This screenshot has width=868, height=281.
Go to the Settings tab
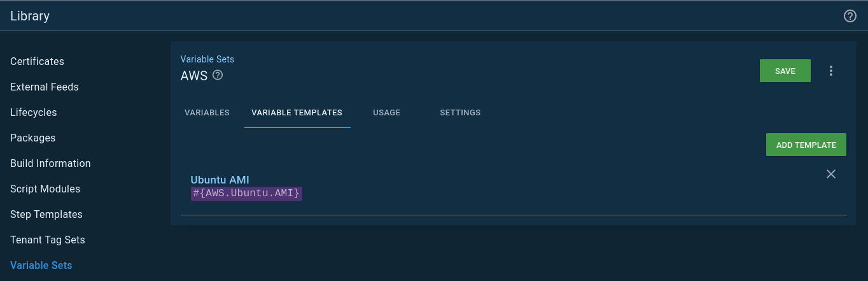pos(460,113)
